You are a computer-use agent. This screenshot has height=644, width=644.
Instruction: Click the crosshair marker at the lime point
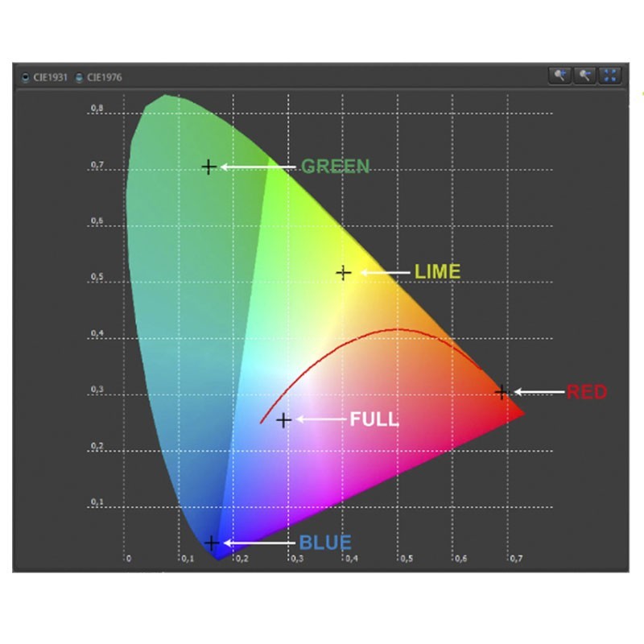344,273
